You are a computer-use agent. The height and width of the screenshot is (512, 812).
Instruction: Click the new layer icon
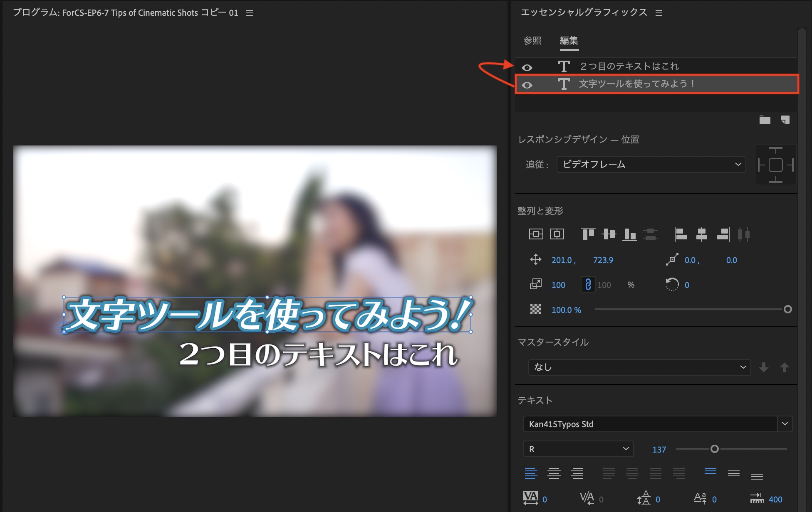[785, 120]
